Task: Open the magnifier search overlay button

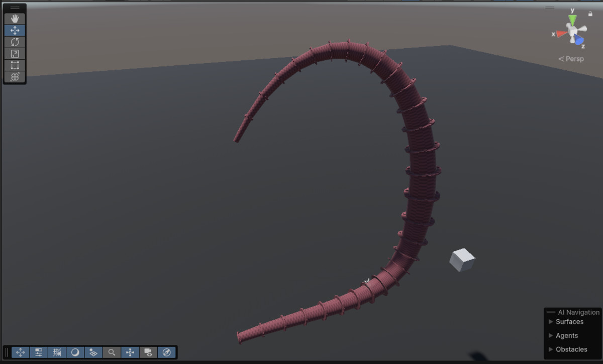Action: tap(112, 352)
